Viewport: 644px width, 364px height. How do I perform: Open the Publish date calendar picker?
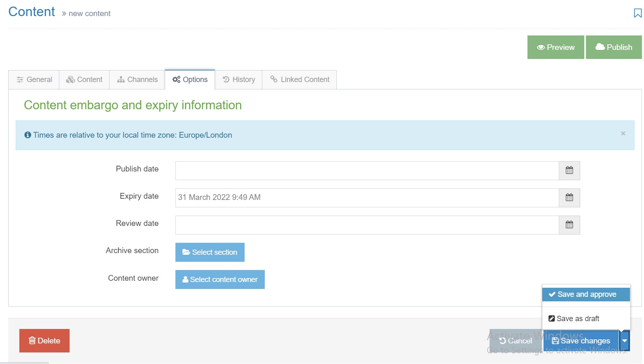click(x=569, y=170)
